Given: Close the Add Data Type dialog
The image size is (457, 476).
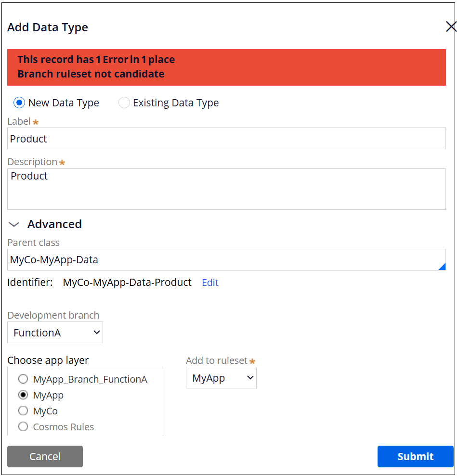Looking at the screenshot, I should pyautogui.click(x=450, y=27).
